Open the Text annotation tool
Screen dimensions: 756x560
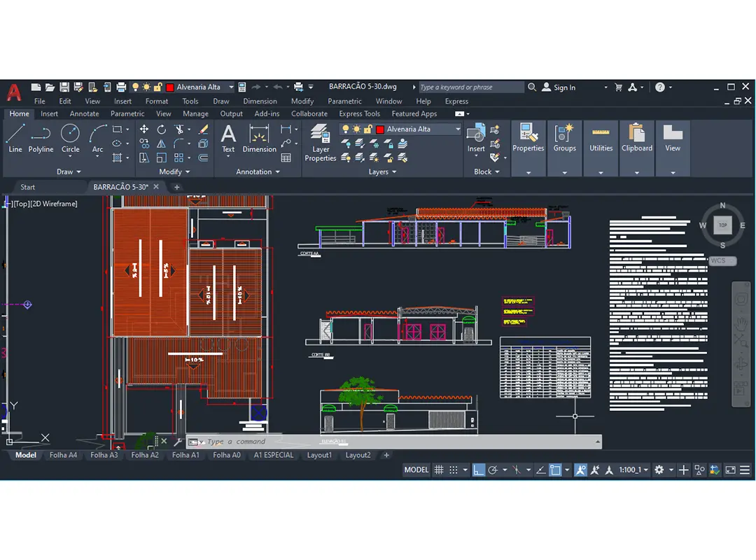[228, 137]
